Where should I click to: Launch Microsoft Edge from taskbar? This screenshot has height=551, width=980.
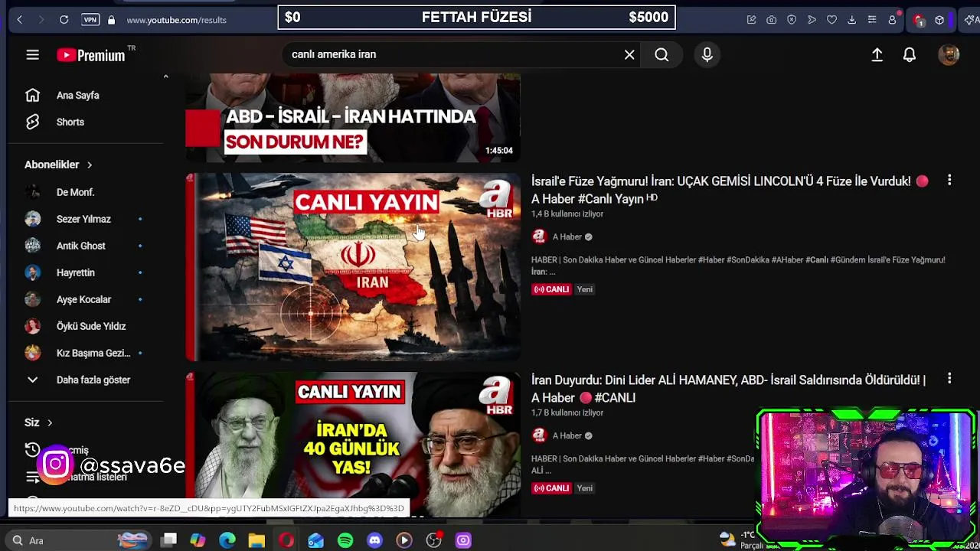[x=227, y=540]
